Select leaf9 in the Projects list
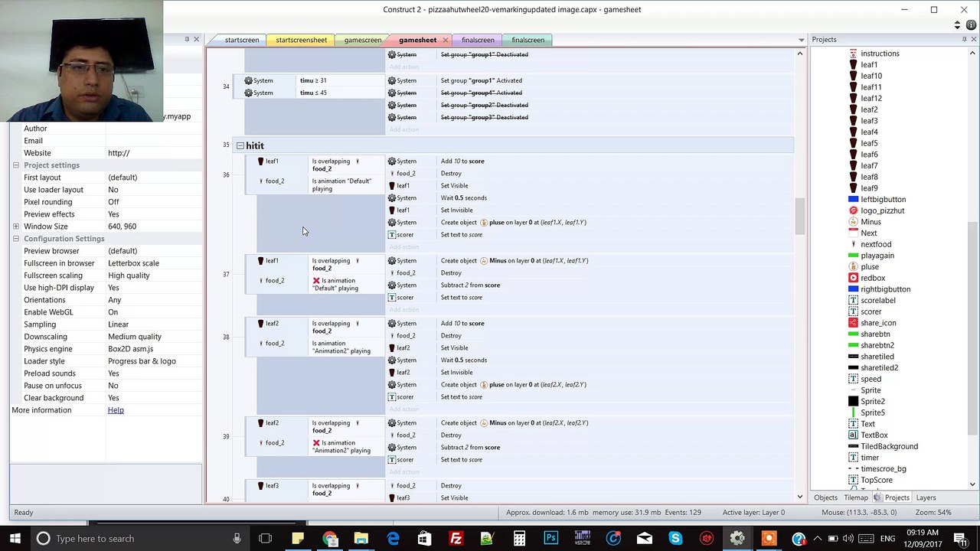This screenshot has width=980, height=551. coord(869,188)
